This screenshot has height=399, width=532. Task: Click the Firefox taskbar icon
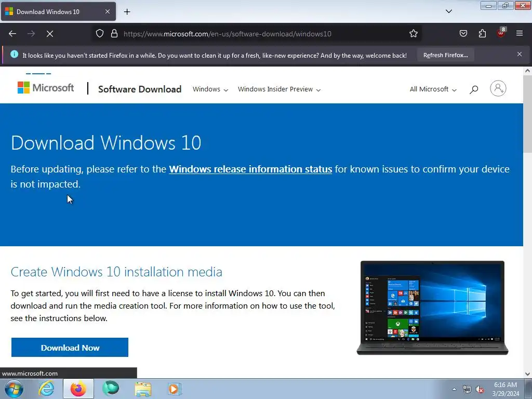point(78,389)
